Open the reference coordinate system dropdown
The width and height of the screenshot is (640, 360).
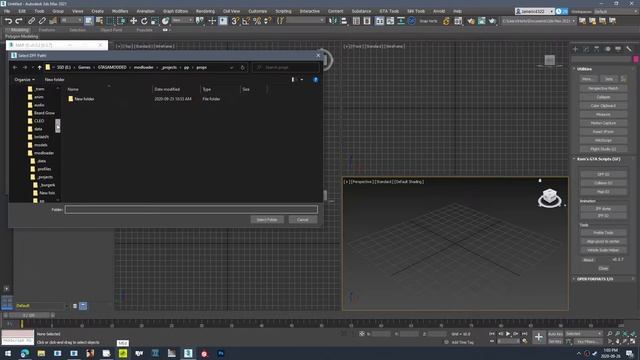click(182, 20)
